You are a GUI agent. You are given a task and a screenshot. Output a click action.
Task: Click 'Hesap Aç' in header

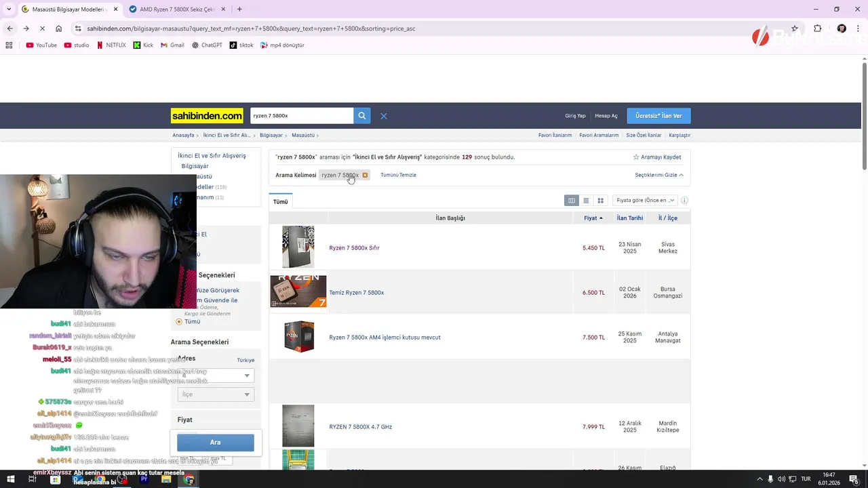click(606, 116)
